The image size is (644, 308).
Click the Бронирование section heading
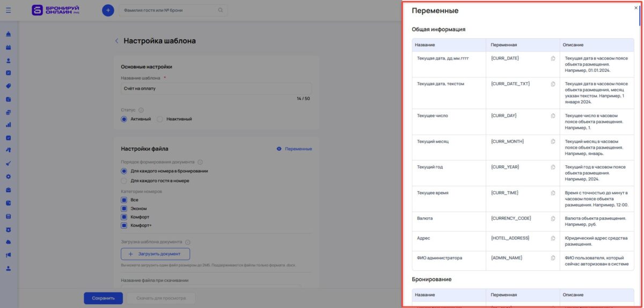pyautogui.click(x=431, y=279)
